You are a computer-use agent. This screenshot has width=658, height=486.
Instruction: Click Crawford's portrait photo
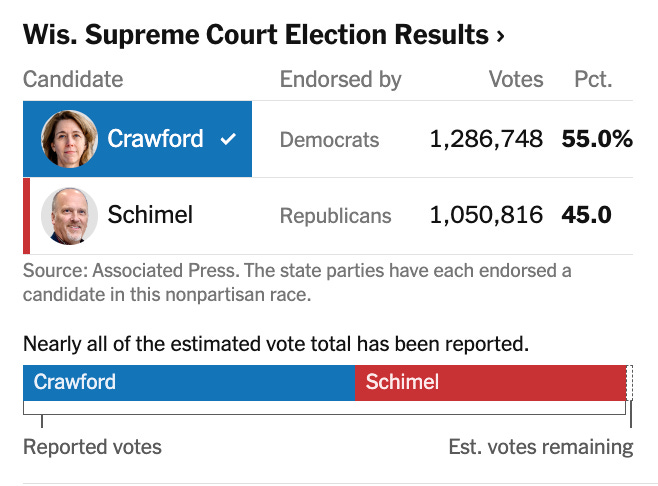click(69, 139)
